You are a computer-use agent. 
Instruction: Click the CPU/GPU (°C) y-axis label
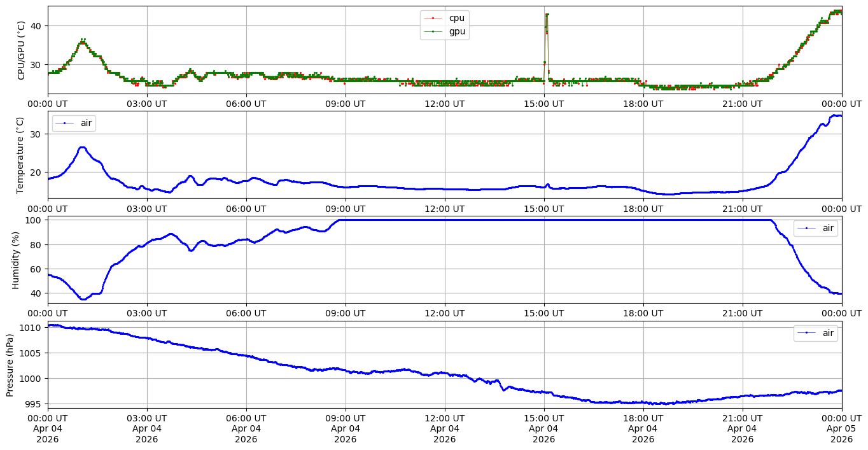tap(21, 50)
